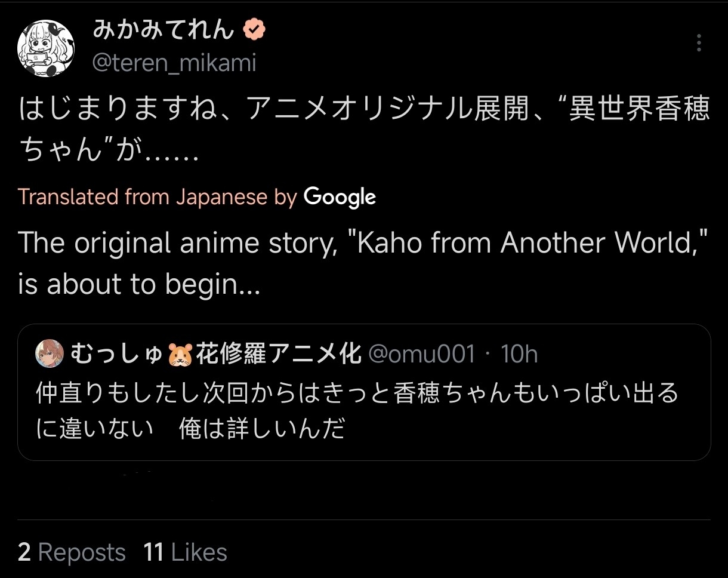Screen dimensions: 728x578
Task: Open the quoted tweet author's small avatar
Action: [x=50, y=354]
